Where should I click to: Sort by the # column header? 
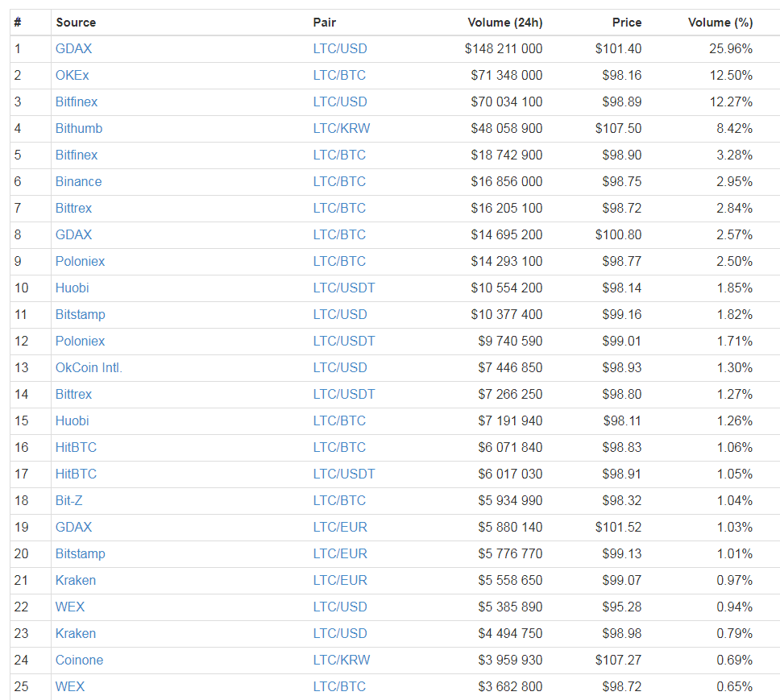coord(18,23)
